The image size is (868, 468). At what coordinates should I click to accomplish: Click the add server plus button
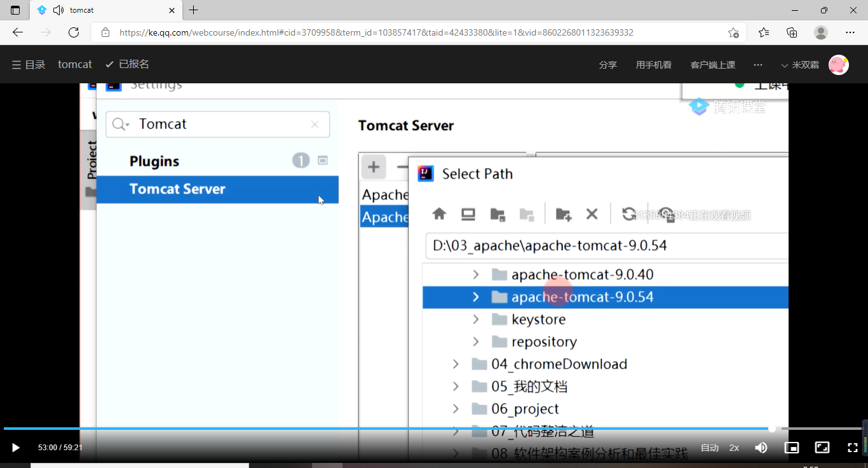coord(374,167)
